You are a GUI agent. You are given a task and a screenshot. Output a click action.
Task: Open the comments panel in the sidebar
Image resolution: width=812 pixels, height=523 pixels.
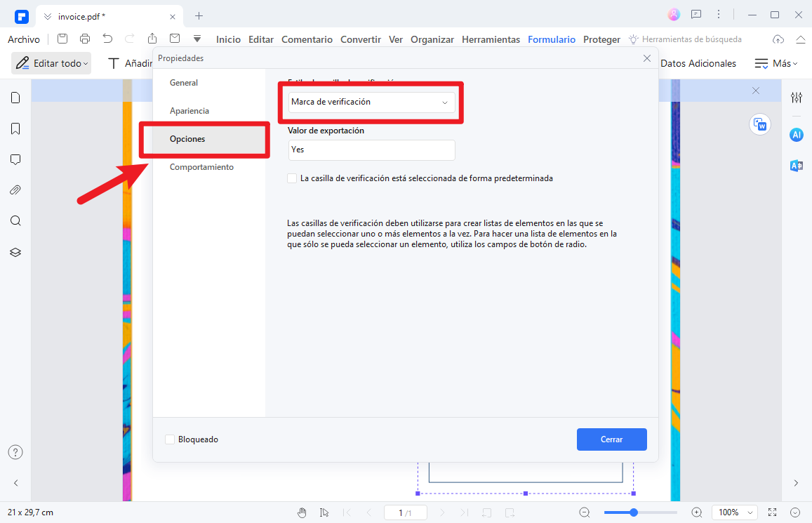[x=15, y=159]
